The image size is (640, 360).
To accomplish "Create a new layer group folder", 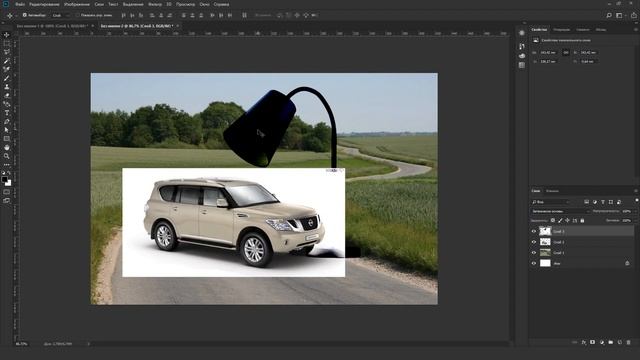I will [x=611, y=342].
